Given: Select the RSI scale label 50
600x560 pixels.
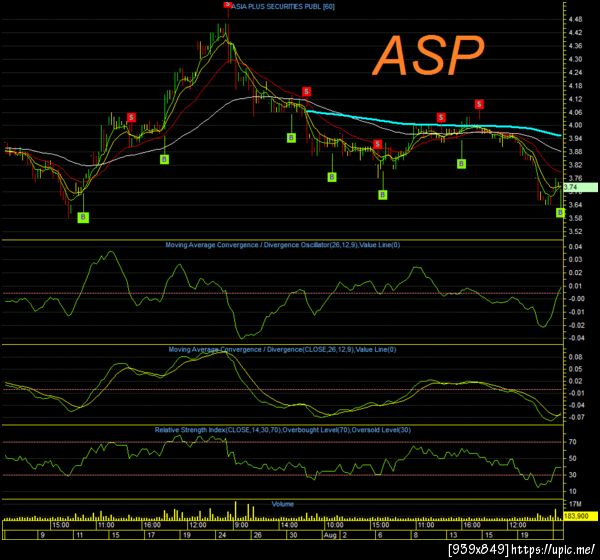Looking at the screenshot, I should (x=572, y=458).
